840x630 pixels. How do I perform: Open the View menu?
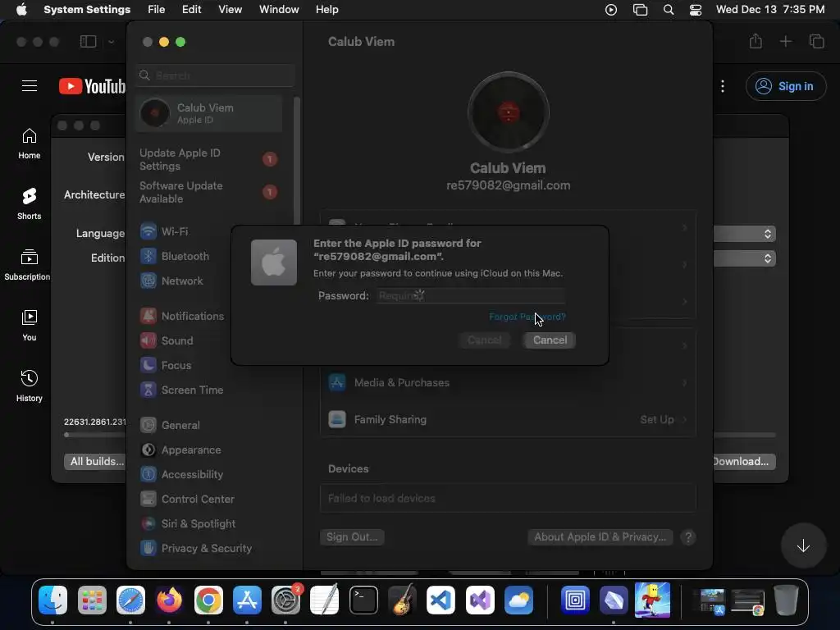(230, 10)
